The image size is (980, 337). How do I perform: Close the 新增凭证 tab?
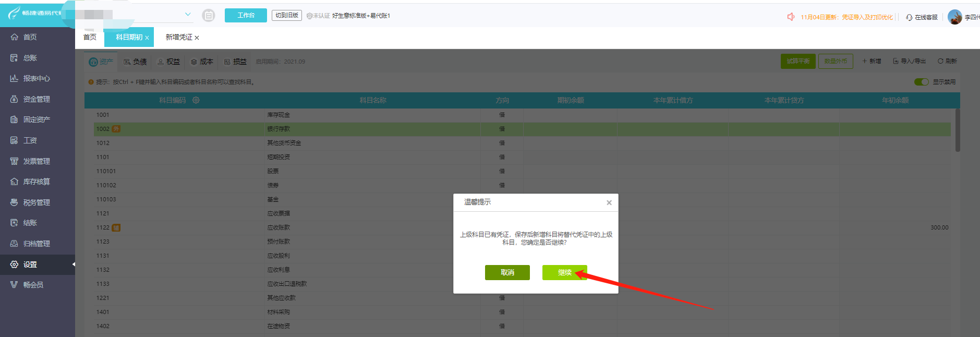(x=197, y=38)
